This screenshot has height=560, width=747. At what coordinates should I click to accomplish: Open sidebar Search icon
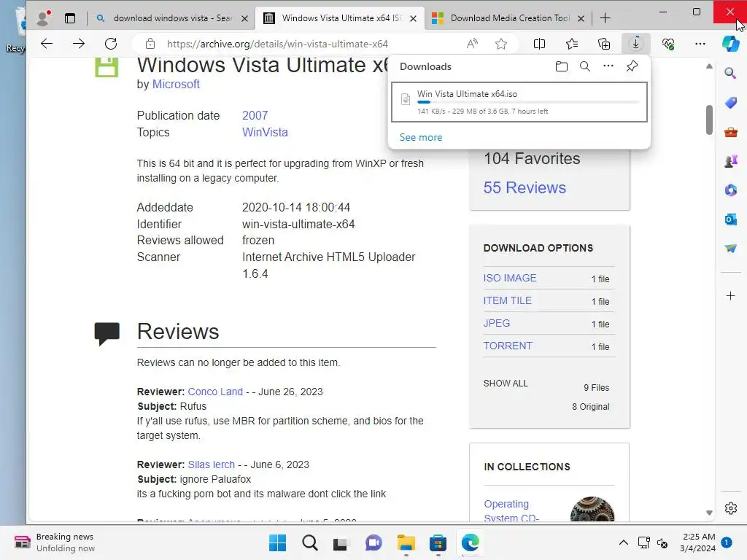(x=730, y=74)
